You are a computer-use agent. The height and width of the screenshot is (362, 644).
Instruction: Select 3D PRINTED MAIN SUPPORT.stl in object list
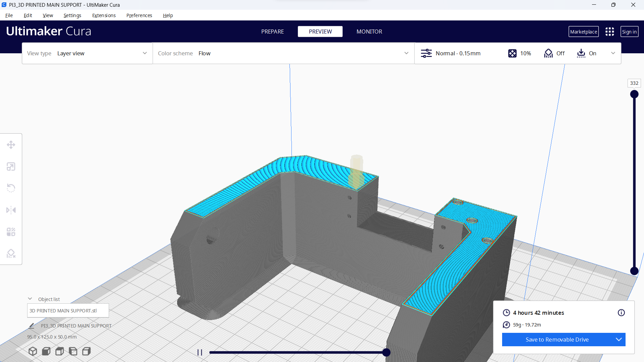click(68, 310)
